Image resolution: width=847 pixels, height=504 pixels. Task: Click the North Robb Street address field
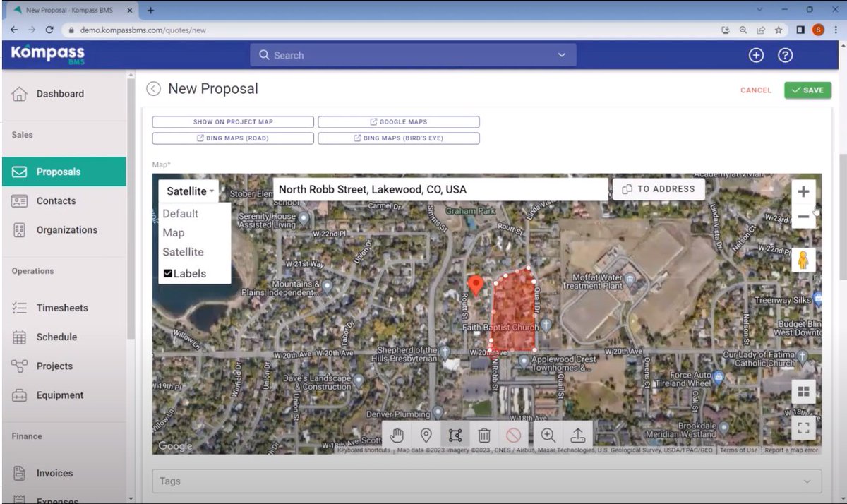(438, 189)
